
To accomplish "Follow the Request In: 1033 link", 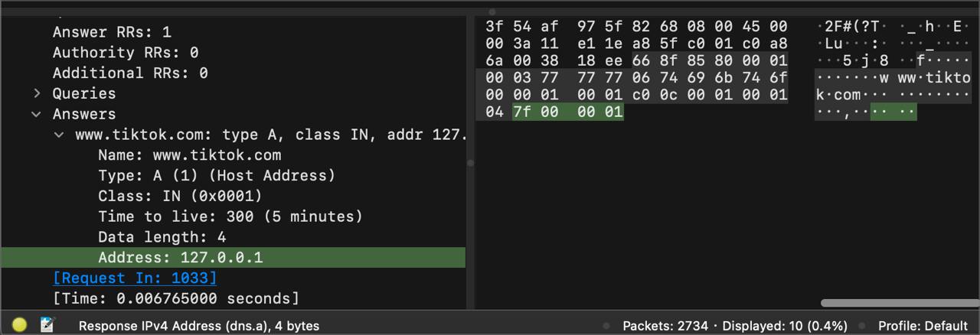I will (135, 278).
